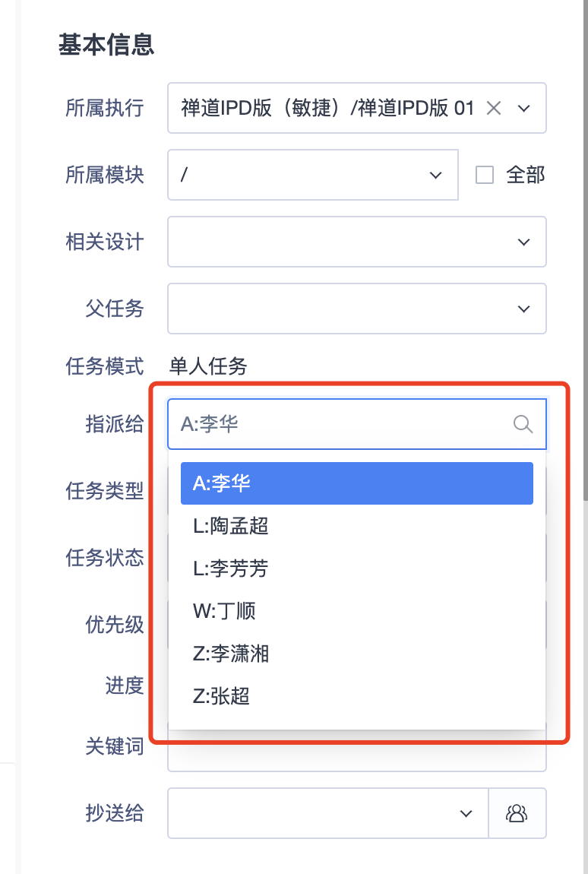Select L:李芳芳 as assignee
The image size is (588, 874).
tap(357, 568)
